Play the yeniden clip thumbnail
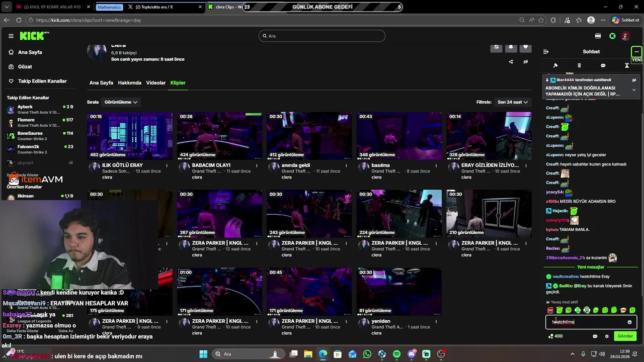 (399, 292)
